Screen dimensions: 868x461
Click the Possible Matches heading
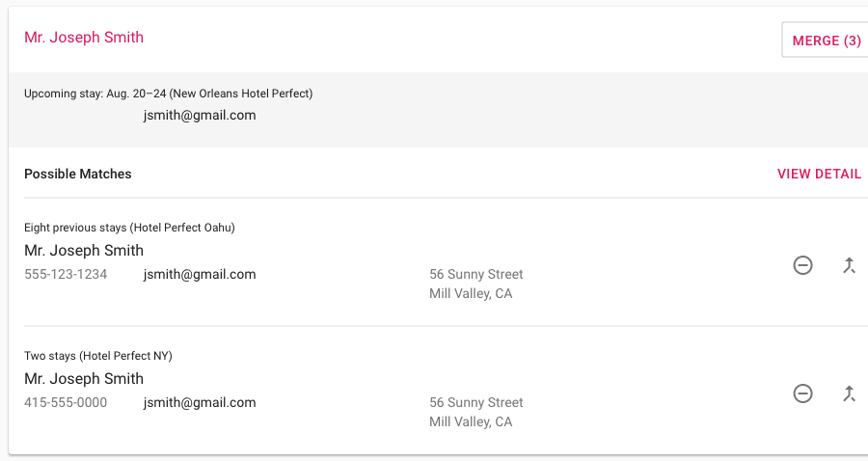click(78, 174)
